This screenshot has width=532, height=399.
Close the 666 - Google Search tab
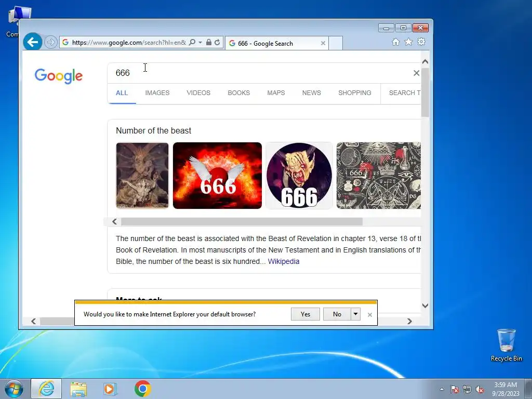[x=323, y=43]
